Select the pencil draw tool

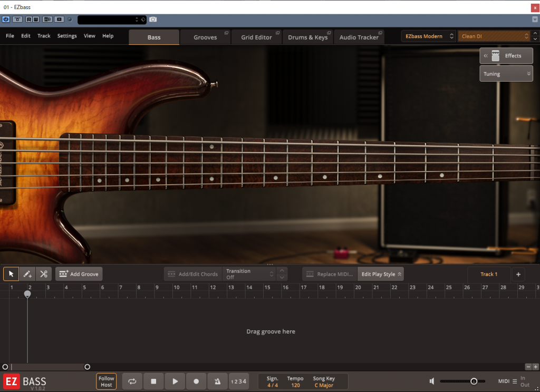[27, 274]
